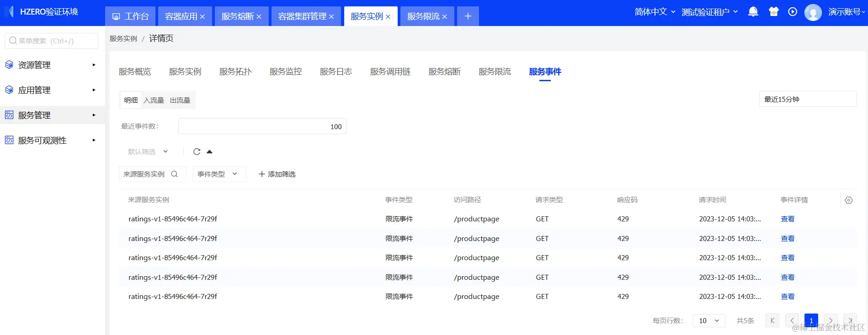Open the 服务概览 tab
Image resolution: width=868 pixels, height=335 pixels.
point(135,72)
